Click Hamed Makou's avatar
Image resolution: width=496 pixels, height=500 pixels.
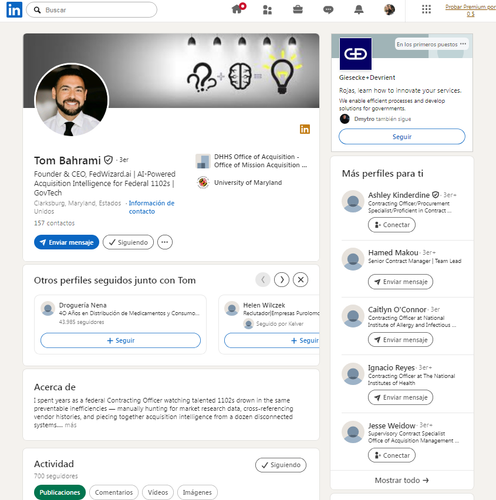[x=353, y=259]
